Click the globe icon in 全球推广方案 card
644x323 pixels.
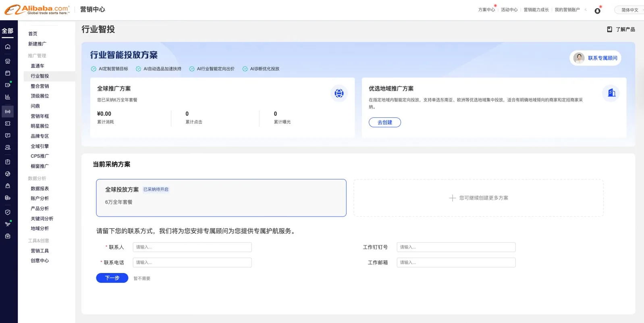[339, 94]
